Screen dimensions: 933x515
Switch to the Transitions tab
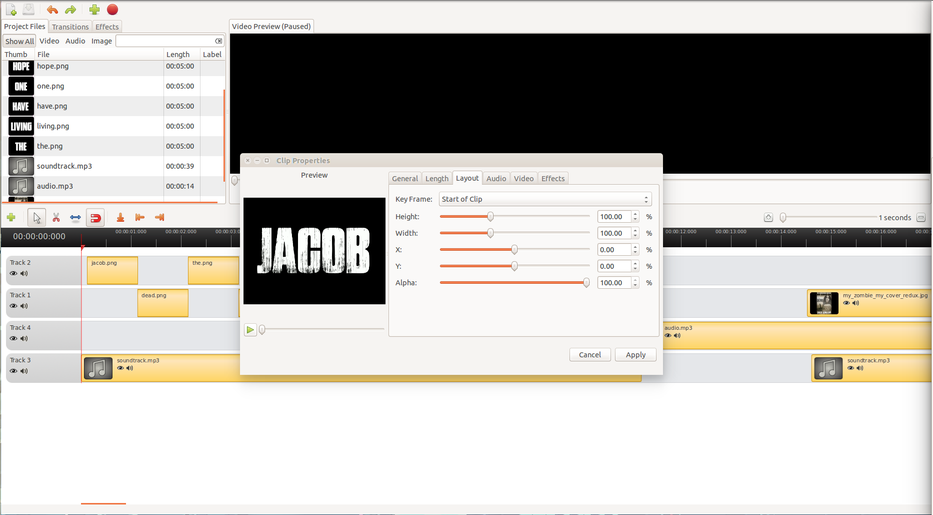click(x=70, y=27)
